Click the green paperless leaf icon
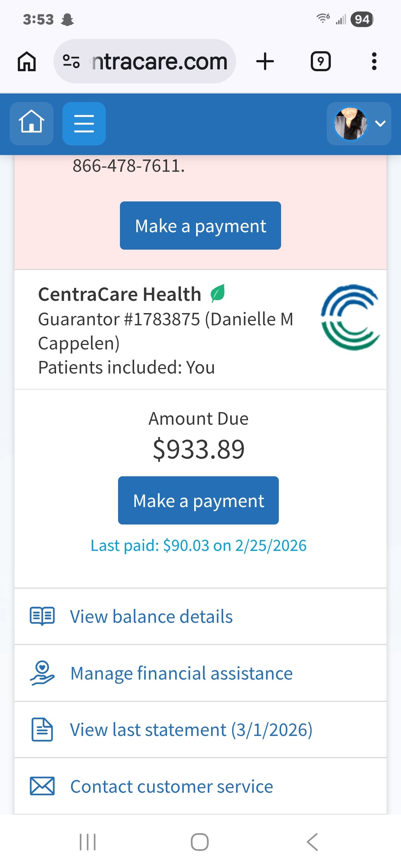The image size is (401, 868). tap(218, 293)
